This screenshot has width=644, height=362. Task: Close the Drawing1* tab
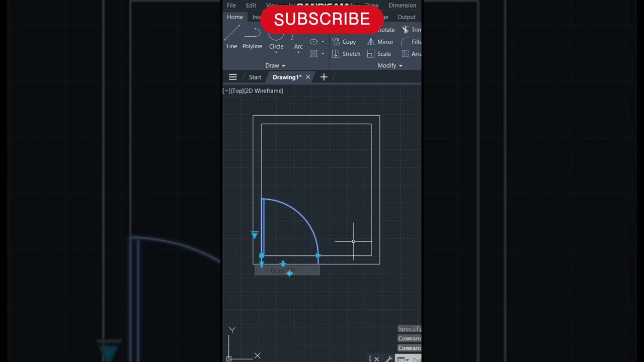point(308,77)
